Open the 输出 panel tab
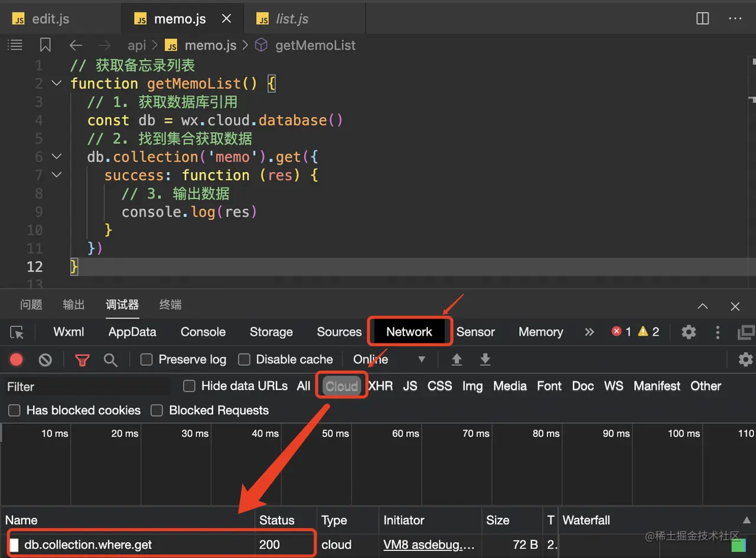The height and width of the screenshot is (558, 756). [74, 304]
